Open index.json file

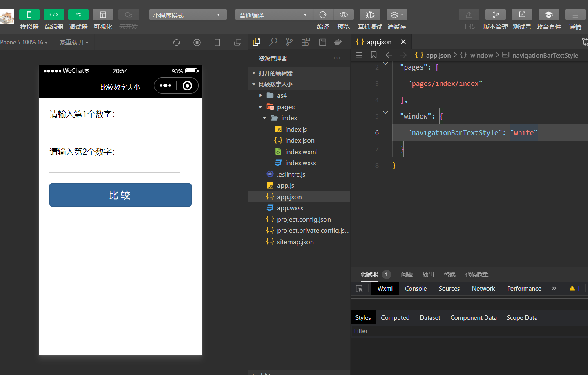[299, 140]
